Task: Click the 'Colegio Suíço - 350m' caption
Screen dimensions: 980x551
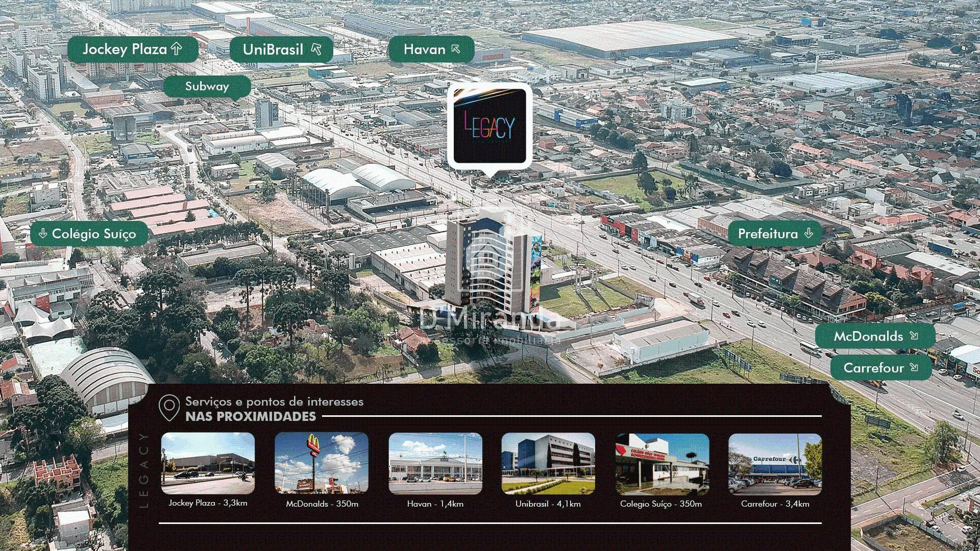Action: [x=661, y=504]
